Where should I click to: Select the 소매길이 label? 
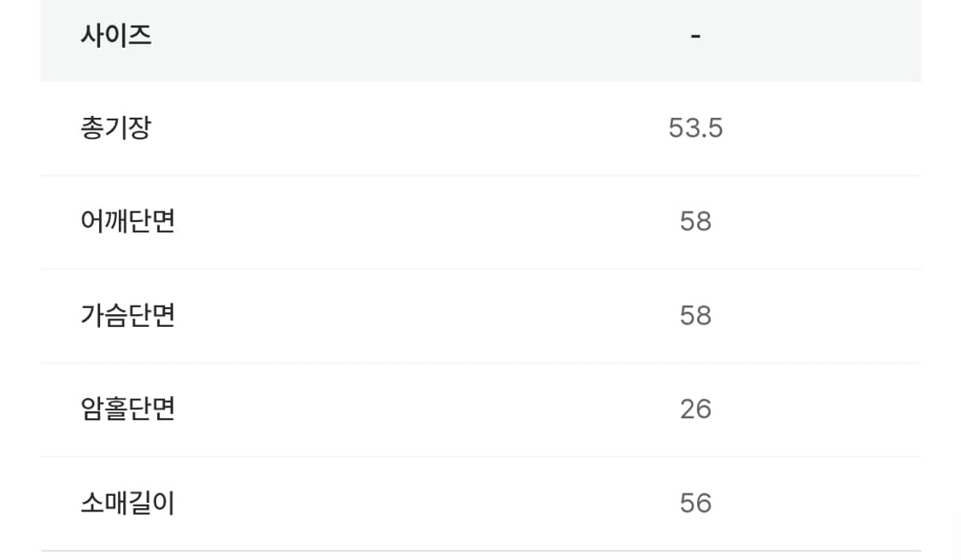click(x=128, y=504)
